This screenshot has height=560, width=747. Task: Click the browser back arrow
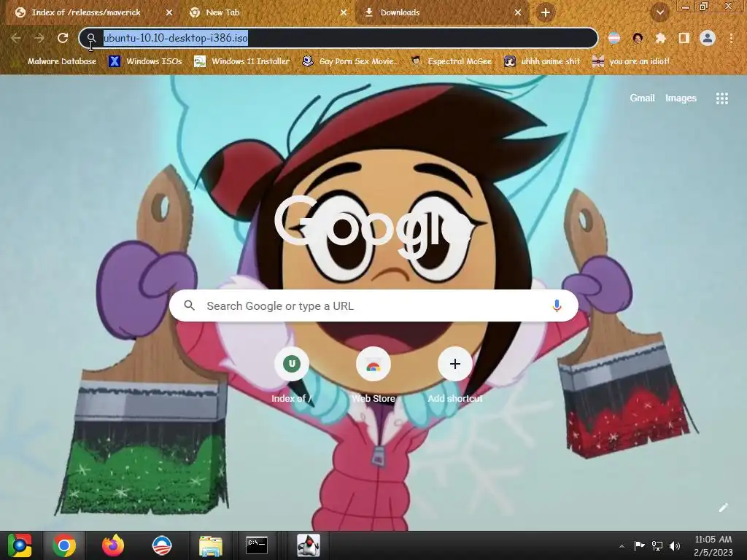coord(16,38)
